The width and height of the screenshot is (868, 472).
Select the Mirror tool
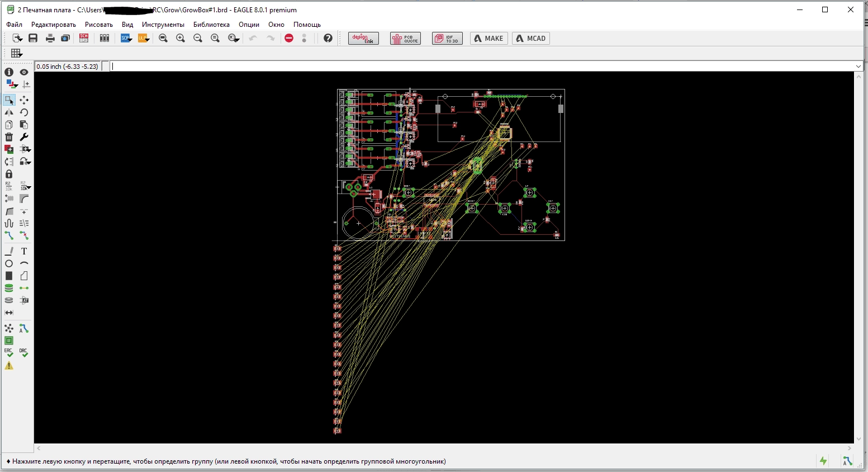9,112
